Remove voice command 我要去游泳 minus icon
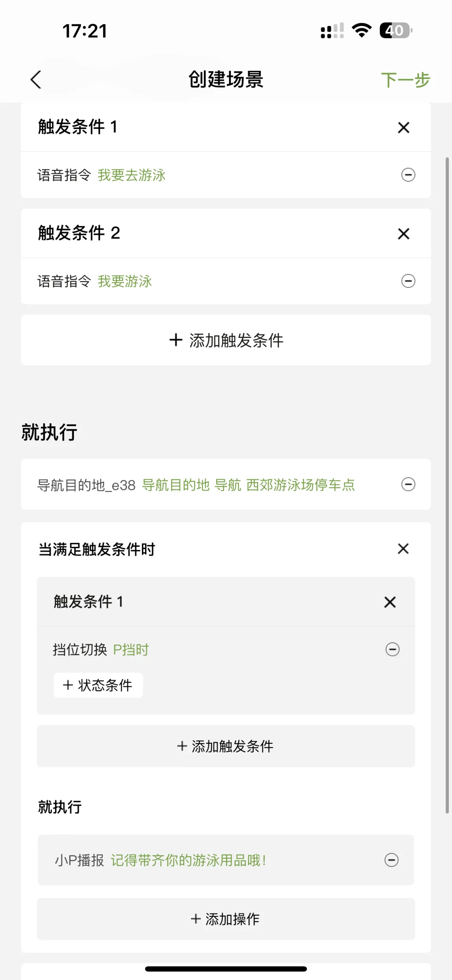The width and height of the screenshot is (452, 980). pyautogui.click(x=408, y=175)
